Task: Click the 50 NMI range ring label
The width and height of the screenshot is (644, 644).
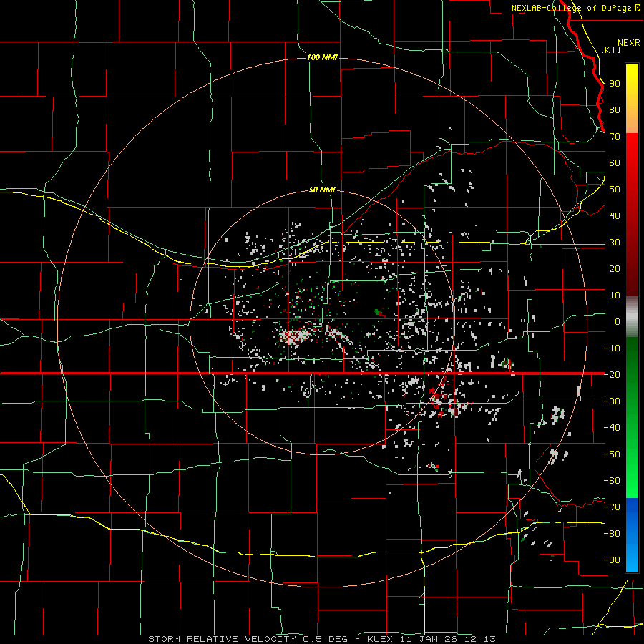Action: click(322, 190)
